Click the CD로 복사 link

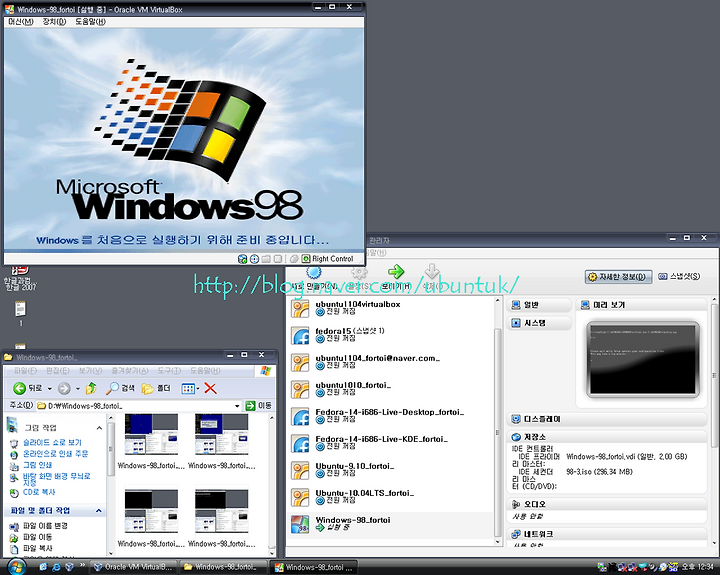[x=39, y=492]
